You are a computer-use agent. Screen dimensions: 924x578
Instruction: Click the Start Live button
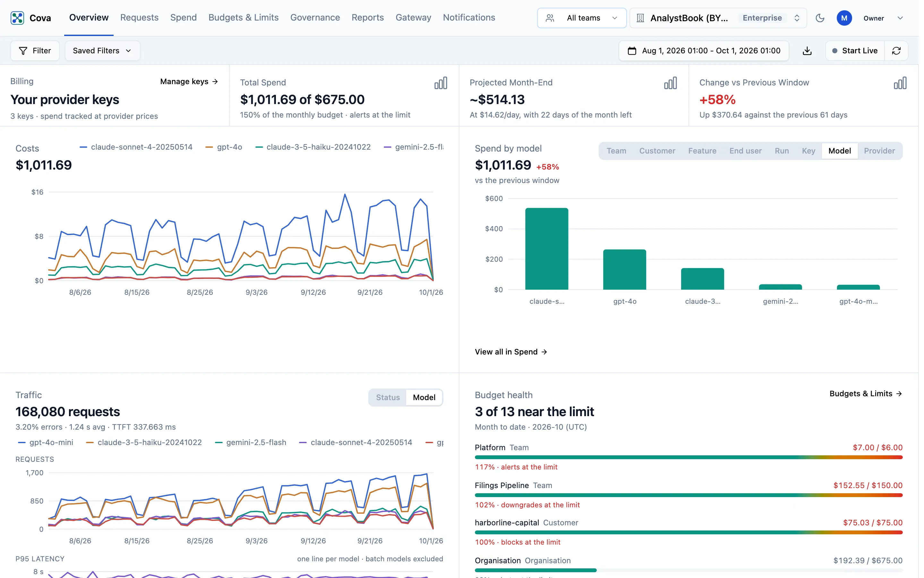tap(855, 51)
